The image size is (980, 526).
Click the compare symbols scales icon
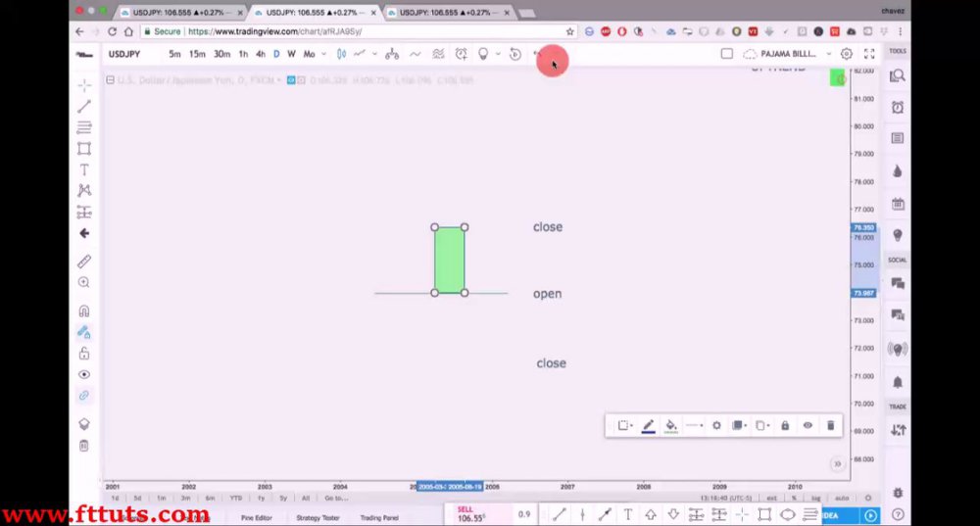pos(392,54)
